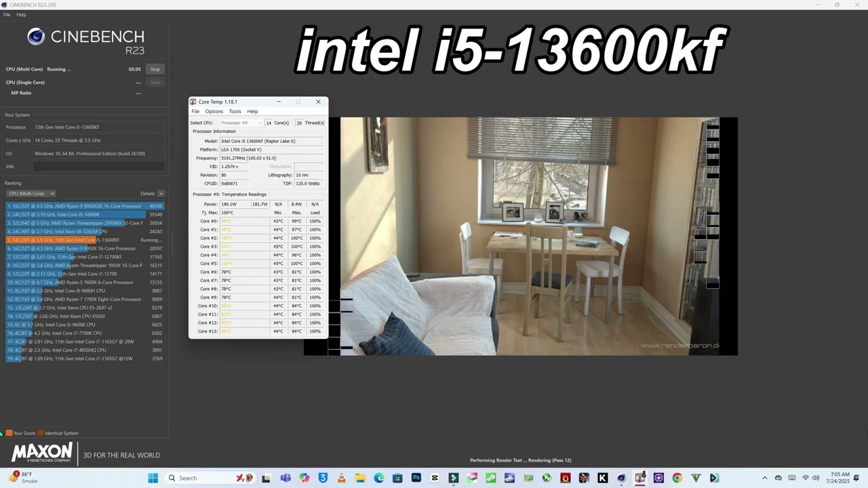868x488 pixels.
Task: Open File Explorer from the taskbar
Action: [360, 478]
